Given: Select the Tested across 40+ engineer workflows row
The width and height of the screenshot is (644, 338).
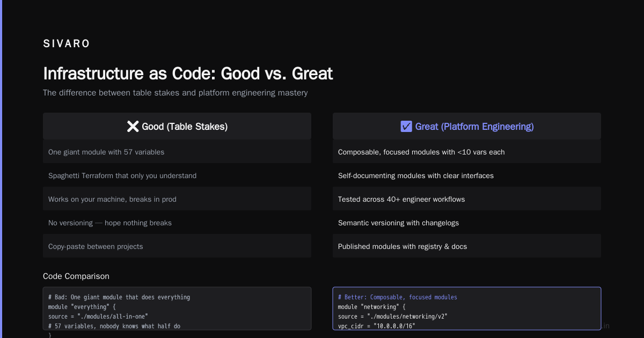Looking at the screenshot, I should tap(467, 199).
